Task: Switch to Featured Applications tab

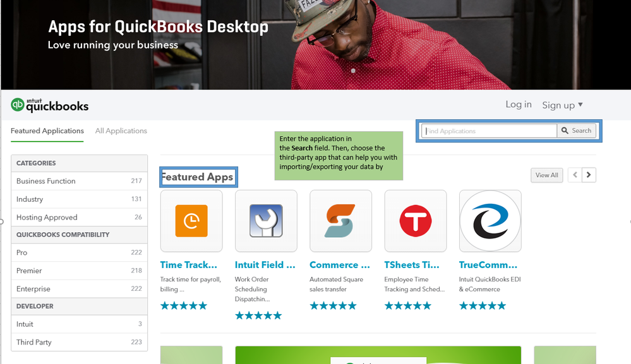Action: coord(47,131)
